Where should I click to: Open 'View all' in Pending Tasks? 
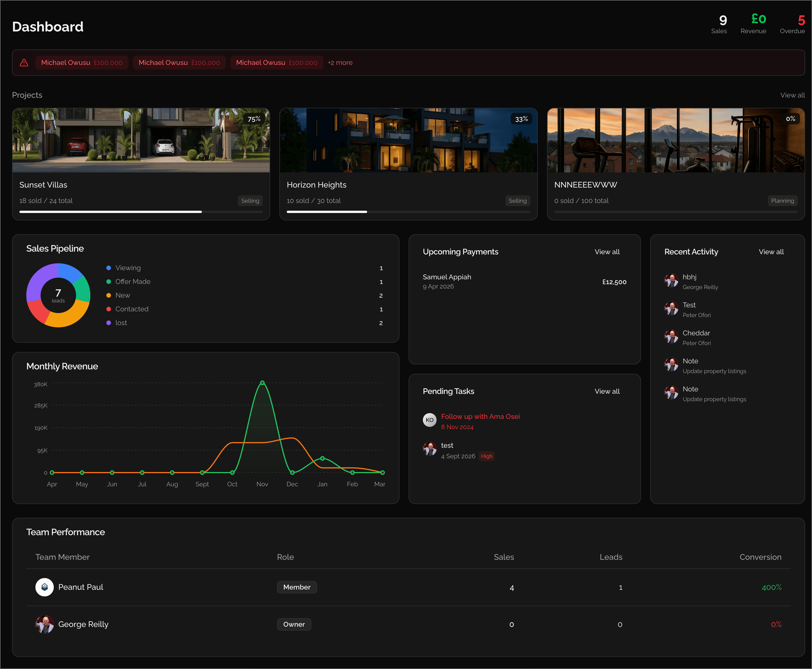point(607,391)
